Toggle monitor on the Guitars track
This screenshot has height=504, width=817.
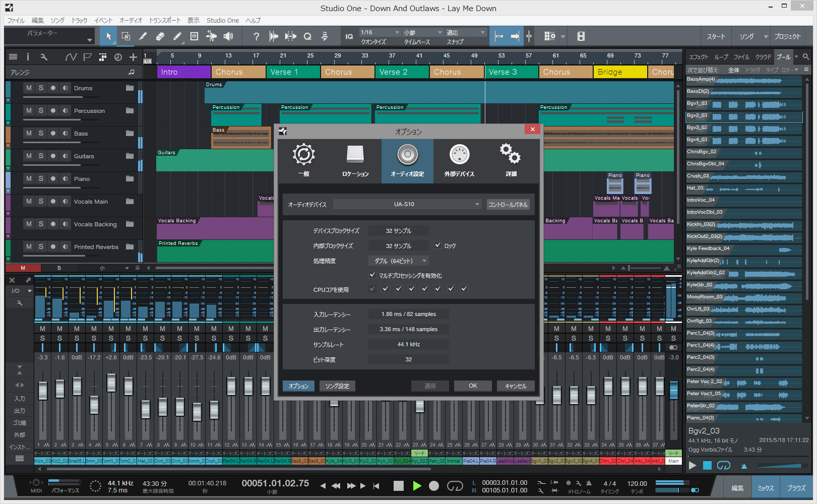point(65,156)
